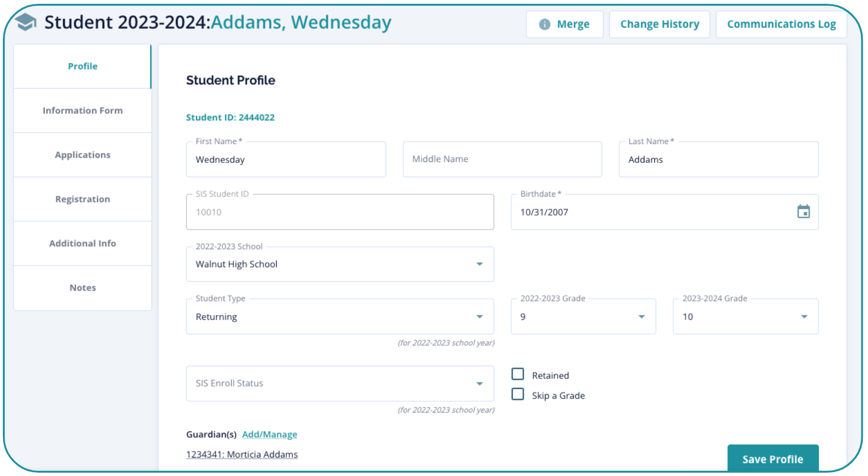Enable the Skip a Grade checkbox
The height and width of the screenshot is (476, 868).
click(x=518, y=395)
